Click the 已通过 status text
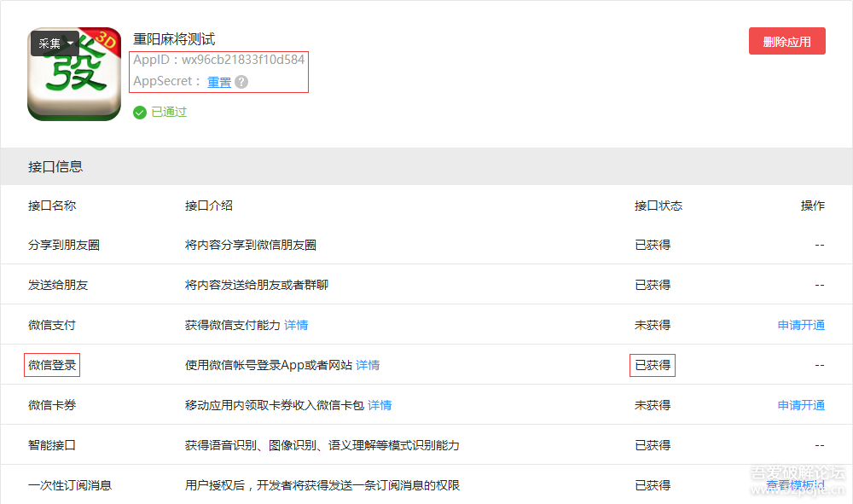The image size is (853, 504). [169, 112]
